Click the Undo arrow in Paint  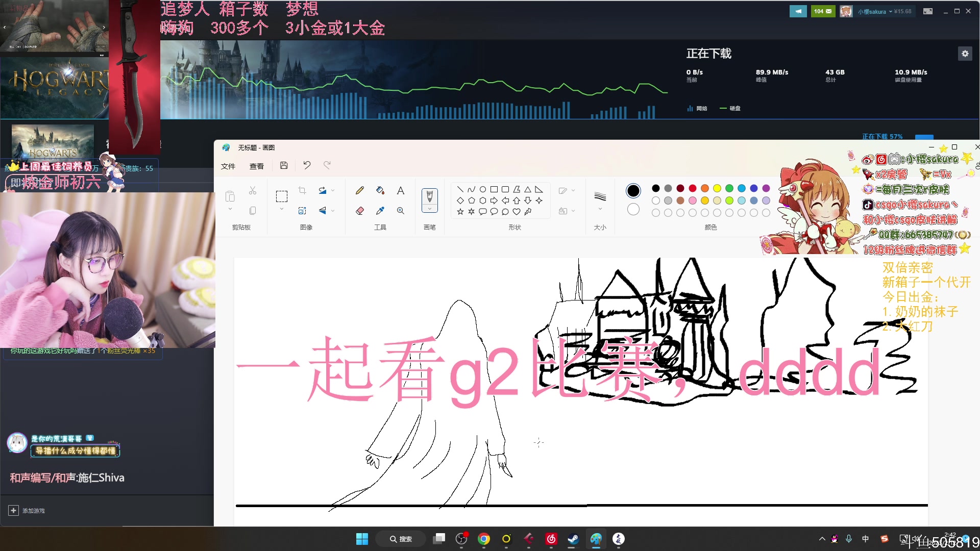(x=307, y=165)
